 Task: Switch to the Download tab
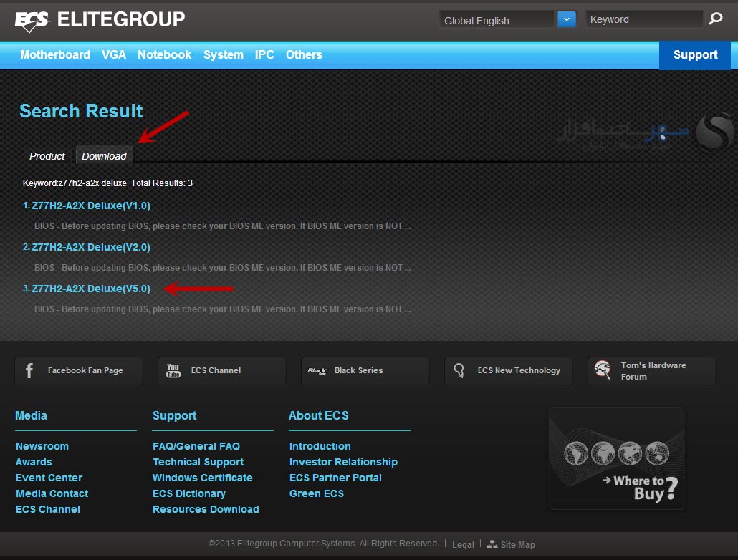[x=105, y=156]
